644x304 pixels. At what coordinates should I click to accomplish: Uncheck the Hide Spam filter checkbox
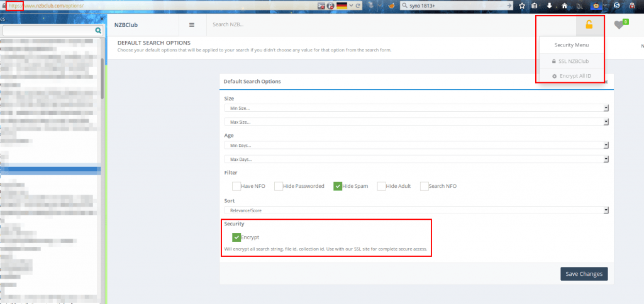[338, 187]
